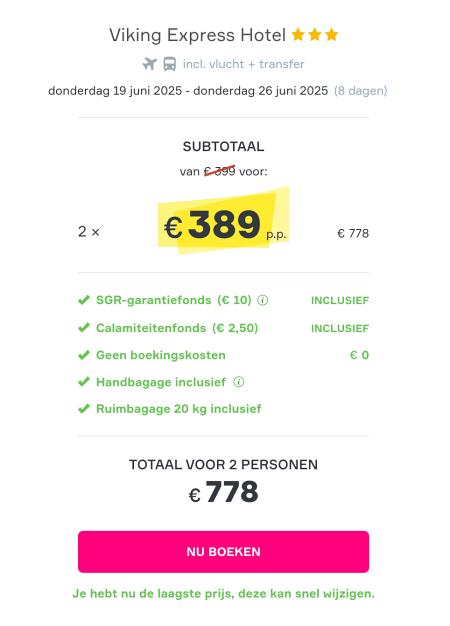
Task: Click 'incl. vlucht + transfer' text
Action: click(244, 64)
